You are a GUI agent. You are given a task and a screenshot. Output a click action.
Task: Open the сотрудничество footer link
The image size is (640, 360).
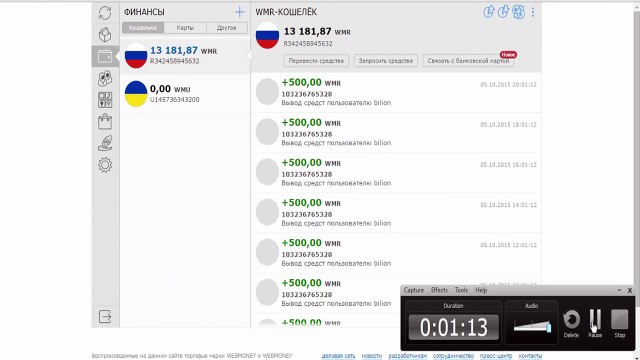click(x=453, y=356)
